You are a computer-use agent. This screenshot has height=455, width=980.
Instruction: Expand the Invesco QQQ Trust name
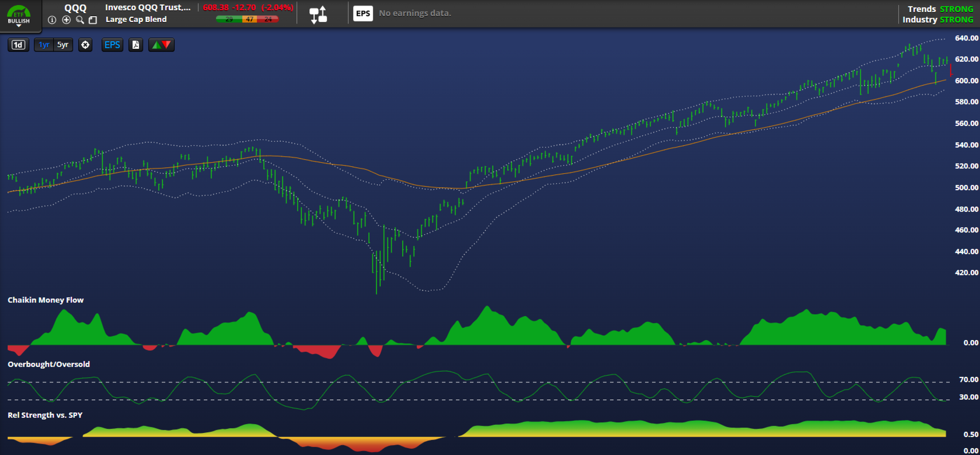148,7
